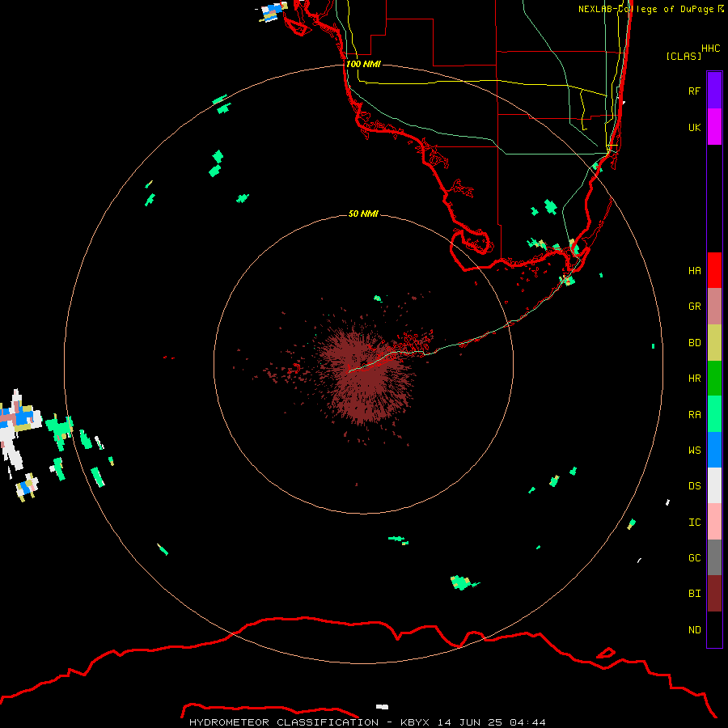
Task: Click the 'IC' legend label
Action: click(694, 523)
